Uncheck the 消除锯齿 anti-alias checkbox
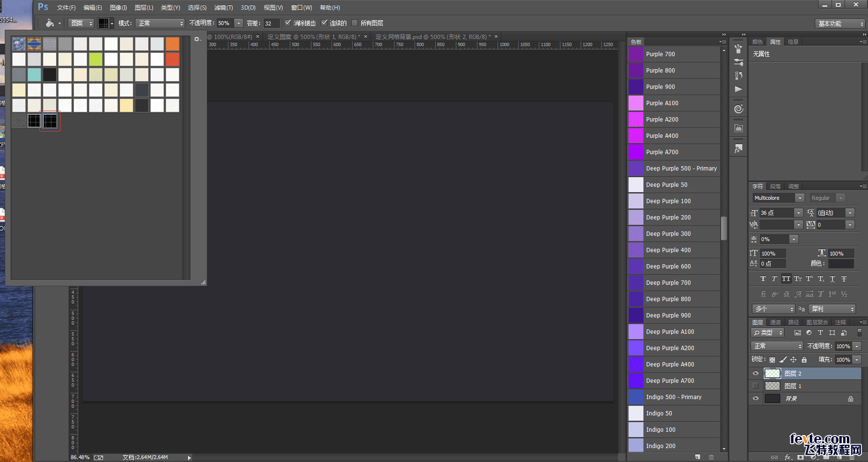The width and height of the screenshot is (868, 462). point(288,23)
